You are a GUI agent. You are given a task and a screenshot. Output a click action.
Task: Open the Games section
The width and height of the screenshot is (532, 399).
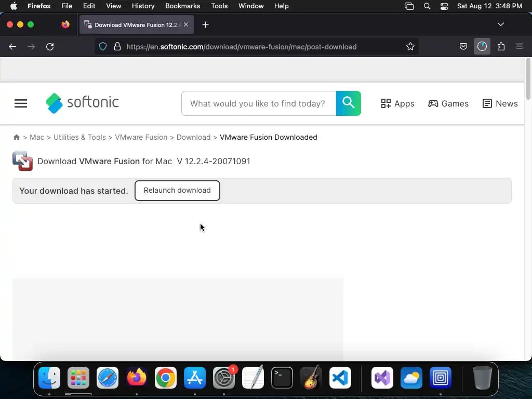448,103
